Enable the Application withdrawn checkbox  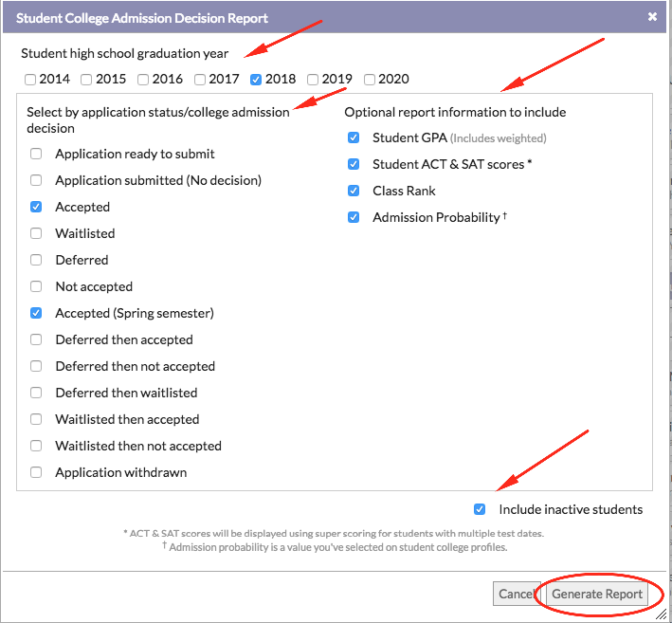pyautogui.click(x=36, y=472)
